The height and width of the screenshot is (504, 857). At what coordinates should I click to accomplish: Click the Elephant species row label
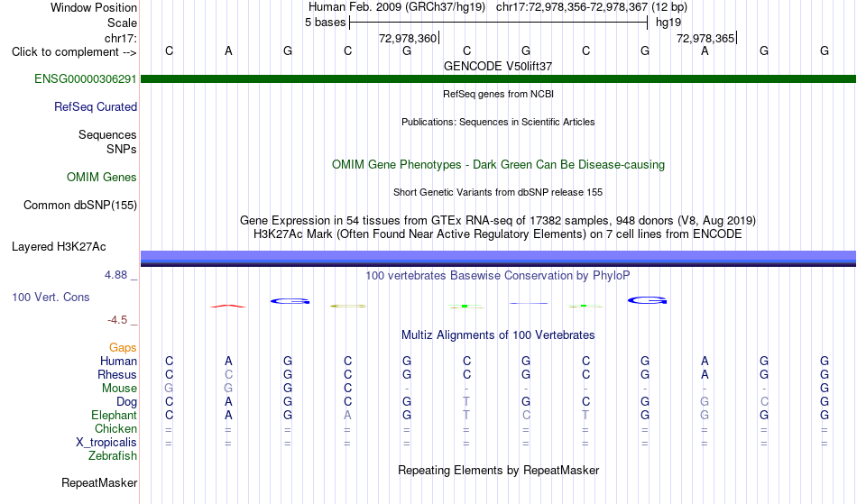point(115,416)
